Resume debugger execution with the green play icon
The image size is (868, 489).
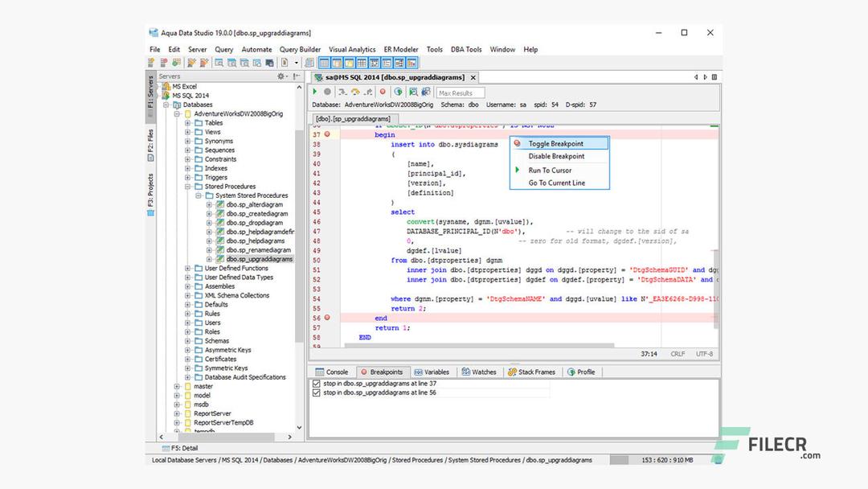[314, 92]
